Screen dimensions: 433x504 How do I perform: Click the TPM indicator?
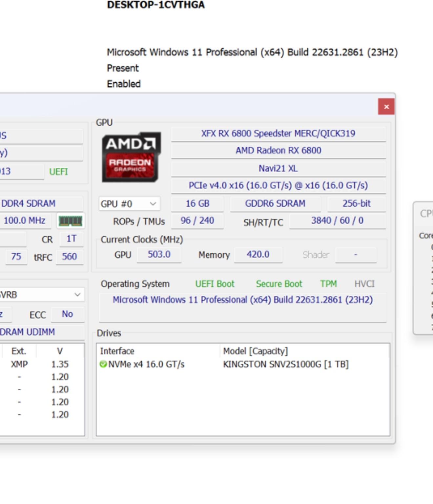(328, 284)
